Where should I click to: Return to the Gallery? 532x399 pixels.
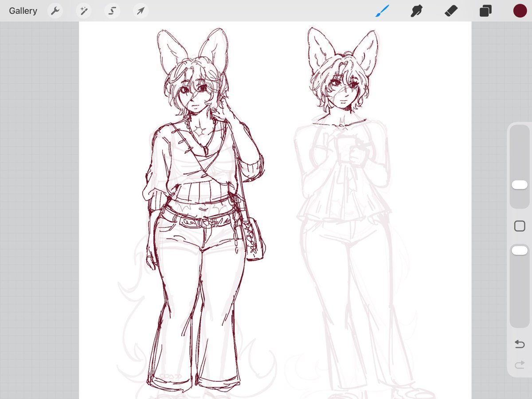[23, 11]
